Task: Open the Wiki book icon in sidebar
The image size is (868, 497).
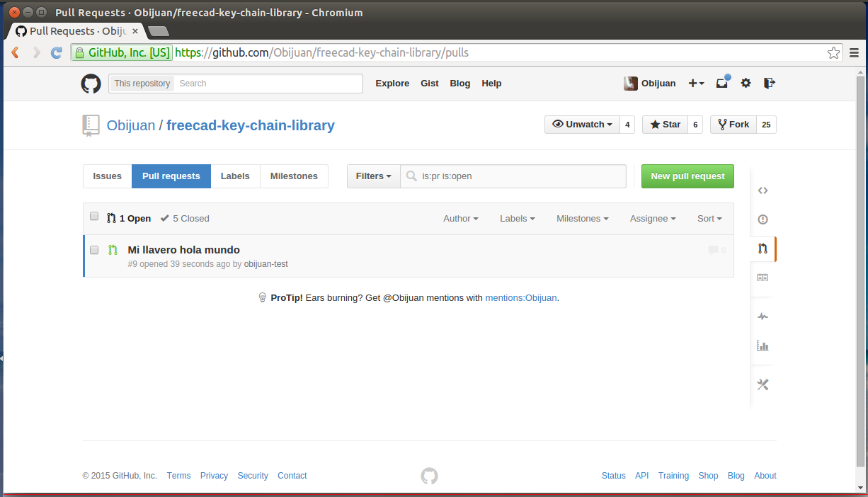Action: (763, 278)
